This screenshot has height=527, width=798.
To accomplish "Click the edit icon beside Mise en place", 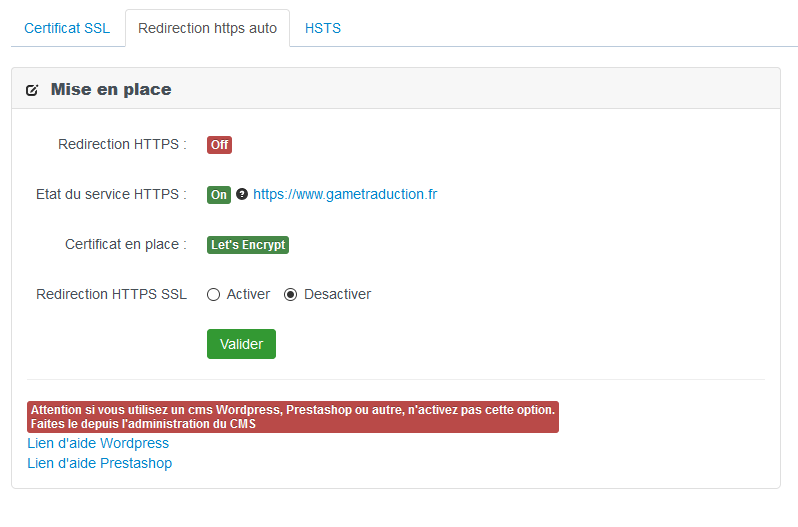I will click(x=32, y=90).
